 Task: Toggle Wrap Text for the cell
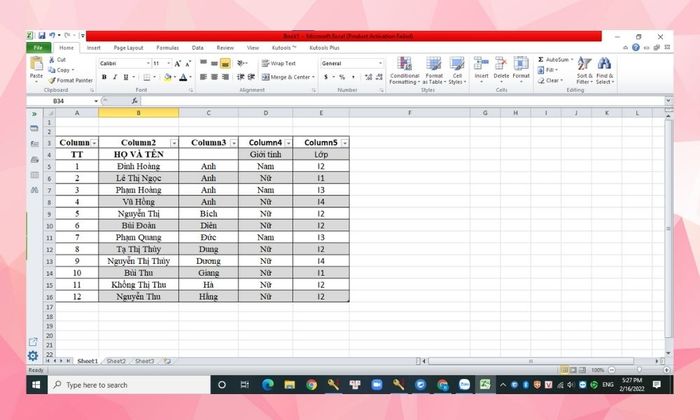[x=277, y=63]
